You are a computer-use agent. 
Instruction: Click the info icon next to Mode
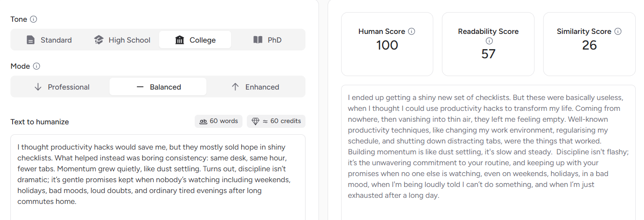point(37,66)
